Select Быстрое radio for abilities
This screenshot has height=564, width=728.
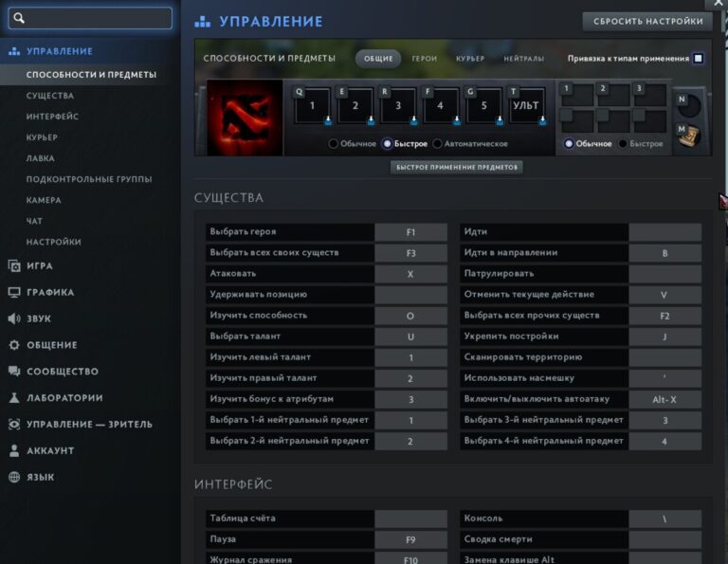[387, 144]
